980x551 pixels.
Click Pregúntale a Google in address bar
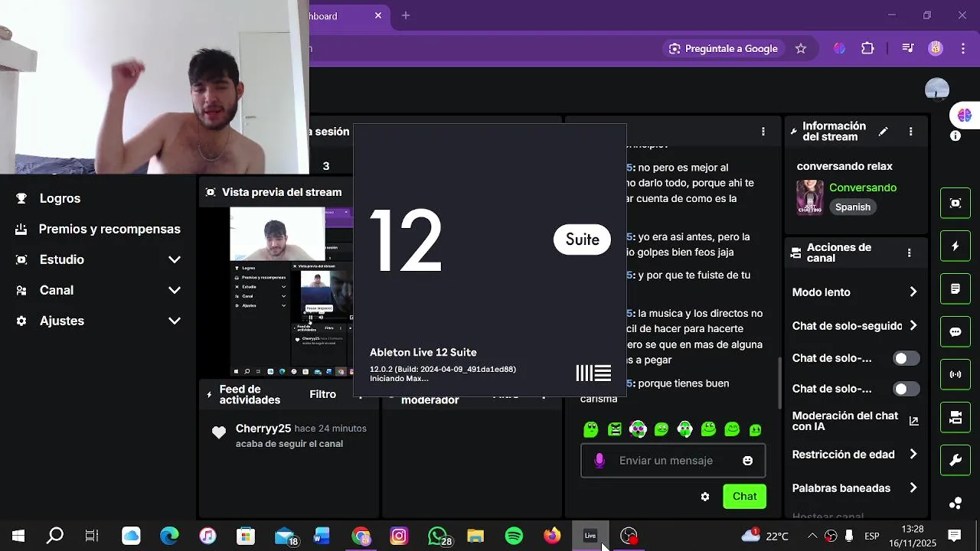pos(724,48)
